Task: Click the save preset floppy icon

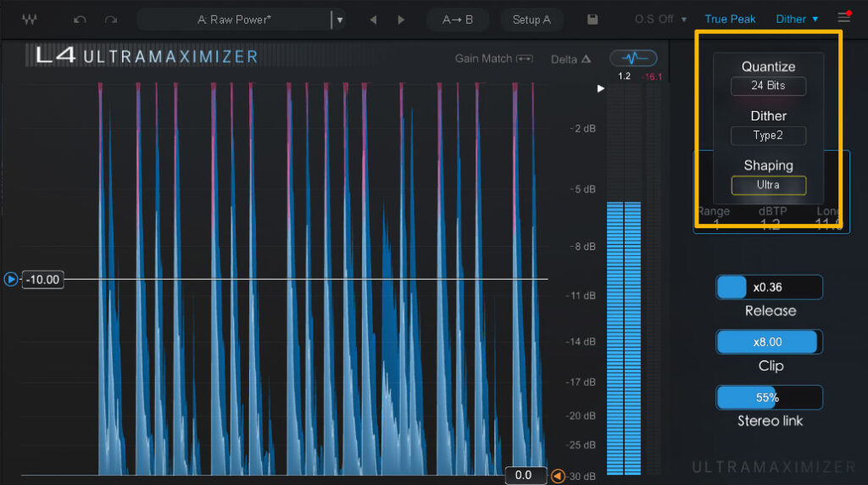Action: (x=593, y=19)
